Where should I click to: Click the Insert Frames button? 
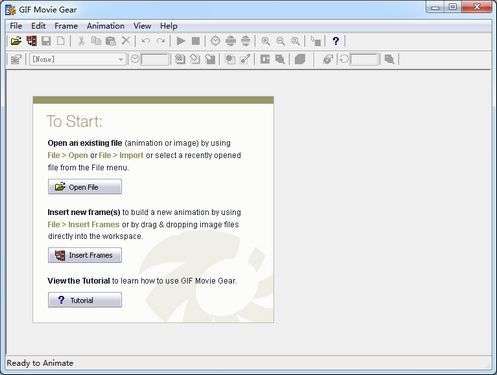click(85, 255)
